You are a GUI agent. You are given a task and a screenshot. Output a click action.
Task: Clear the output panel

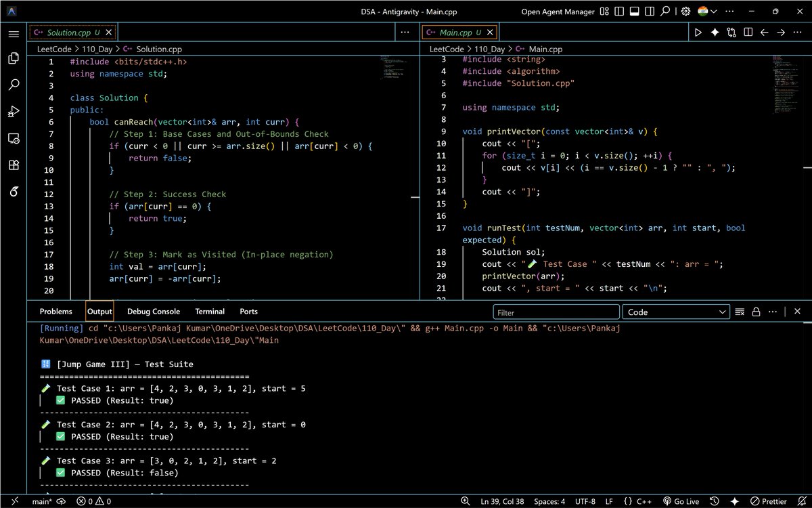740,312
